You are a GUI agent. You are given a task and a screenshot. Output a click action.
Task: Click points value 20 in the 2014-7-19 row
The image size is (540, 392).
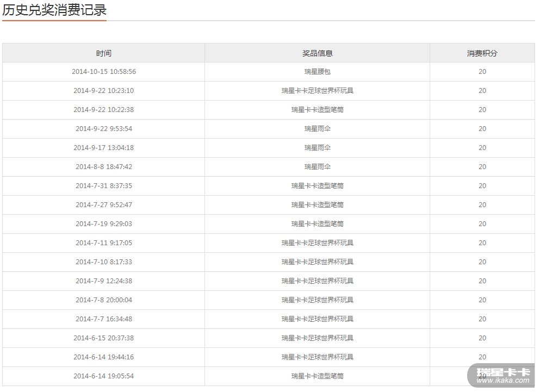pyautogui.click(x=482, y=223)
